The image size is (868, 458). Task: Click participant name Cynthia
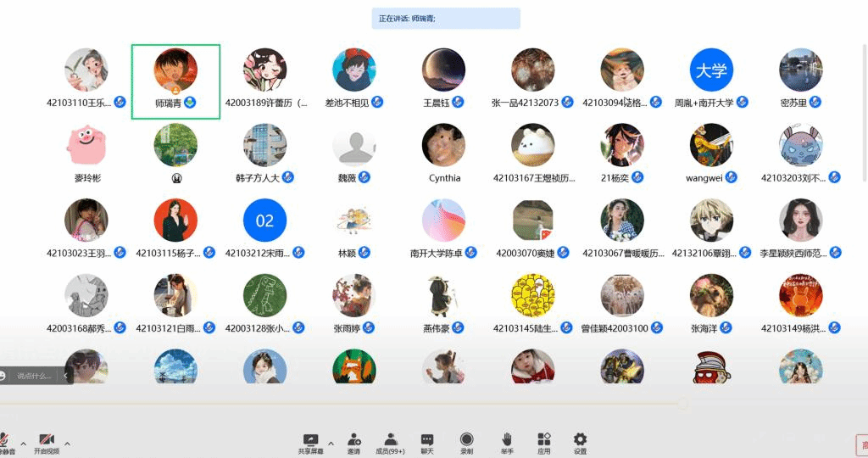pos(444,178)
